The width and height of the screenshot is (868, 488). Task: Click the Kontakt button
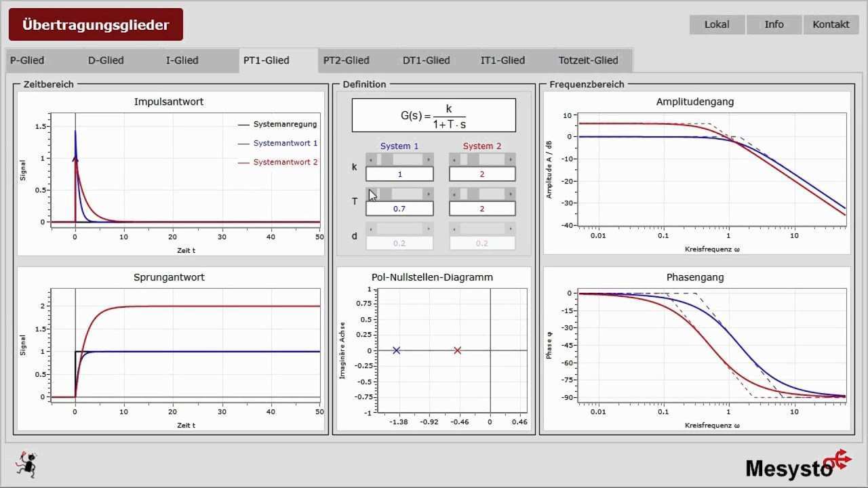click(x=831, y=24)
